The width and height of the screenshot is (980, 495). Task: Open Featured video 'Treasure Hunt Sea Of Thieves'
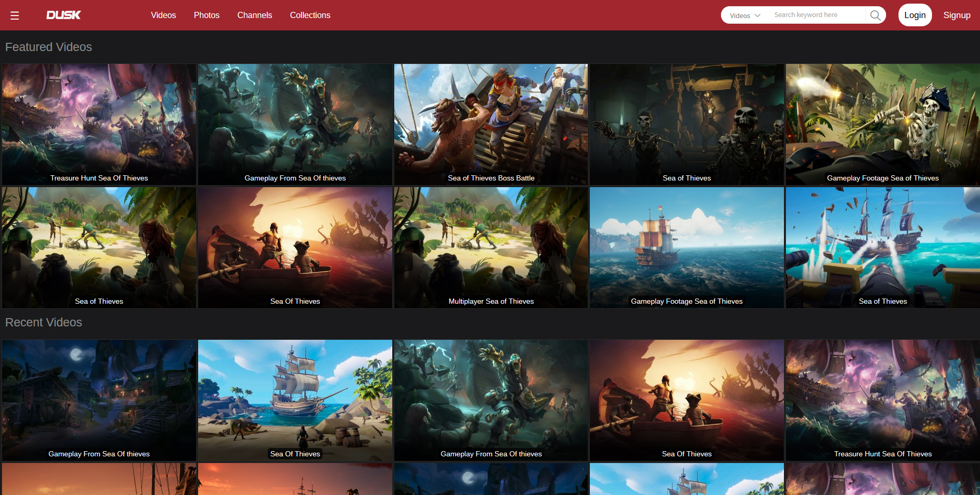click(99, 124)
